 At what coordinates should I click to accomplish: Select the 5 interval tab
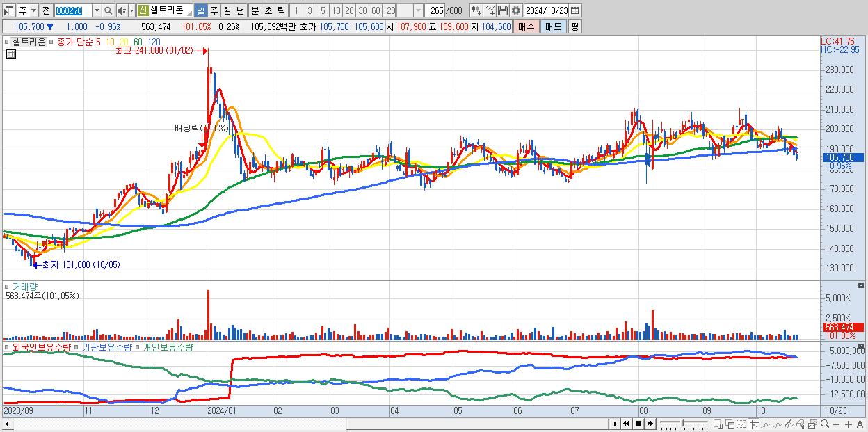[x=323, y=10]
